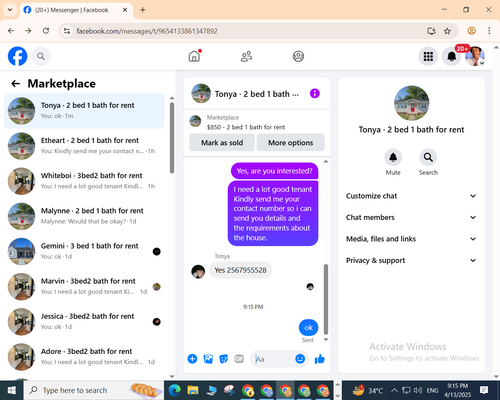The width and height of the screenshot is (500, 400).
Task: Expand Media, files and links section
Action: [x=411, y=239]
